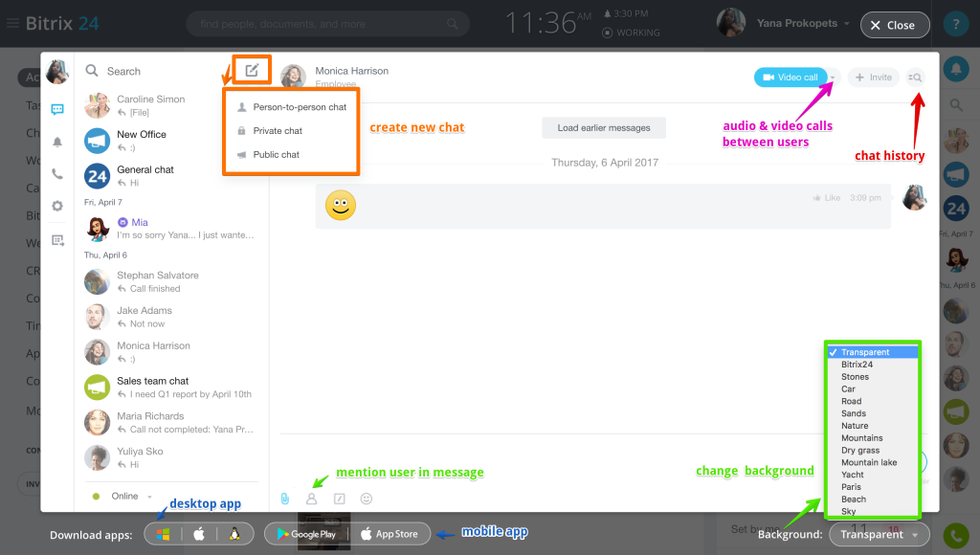Like the smiley message
The image size is (980, 555).
click(826, 198)
